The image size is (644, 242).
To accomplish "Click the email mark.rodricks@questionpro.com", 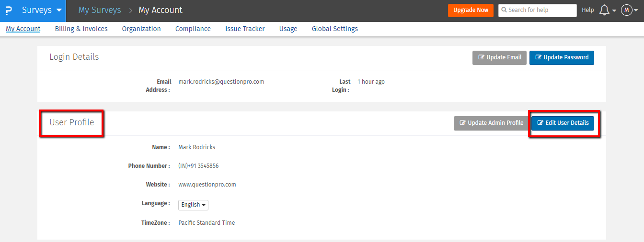I will (x=221, y=82).
